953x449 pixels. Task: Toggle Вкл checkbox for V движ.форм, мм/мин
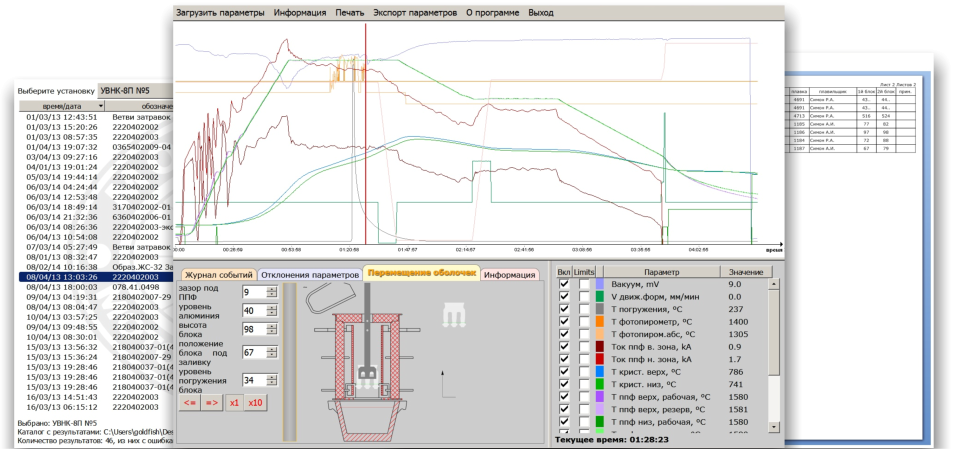565,296
